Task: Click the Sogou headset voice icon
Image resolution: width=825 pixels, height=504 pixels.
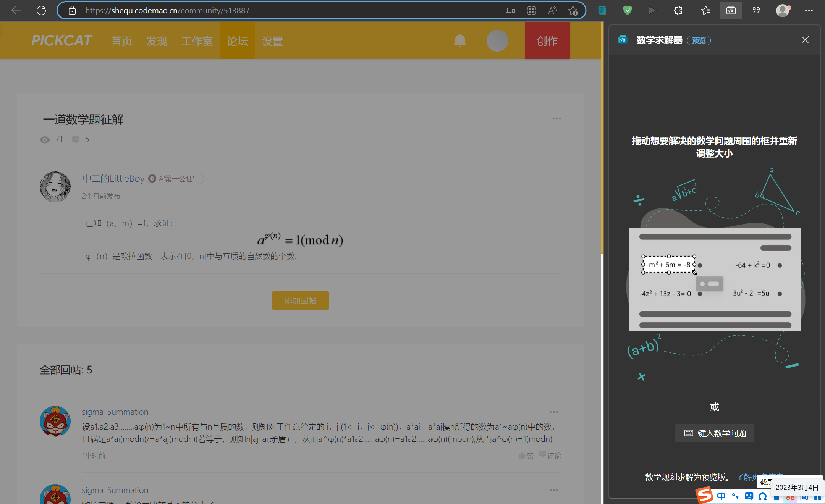Action: click(x=763, y=496)
